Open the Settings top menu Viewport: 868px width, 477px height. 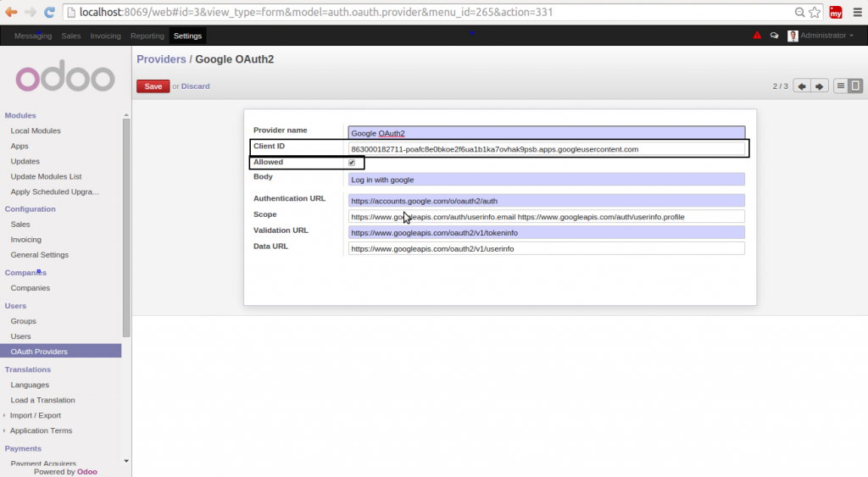point(187,36)
